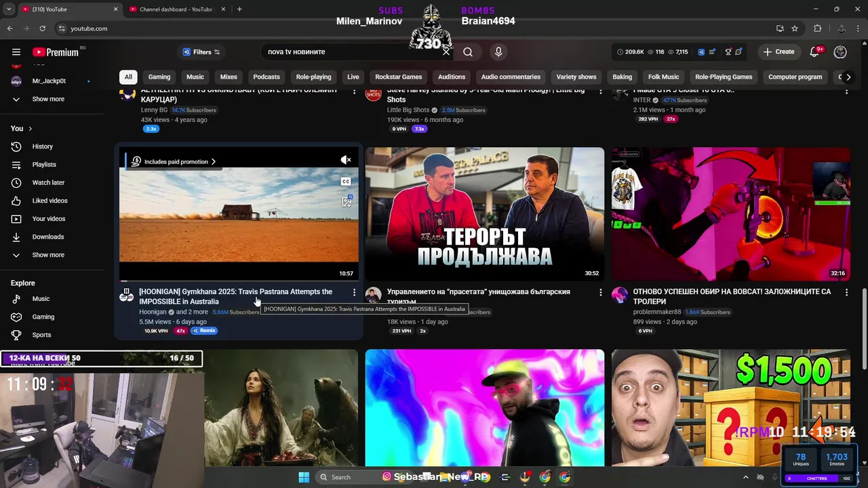Open Watch later in the sidebar
The height and width of the screenshot is (488, 868).
click(47, 182)
